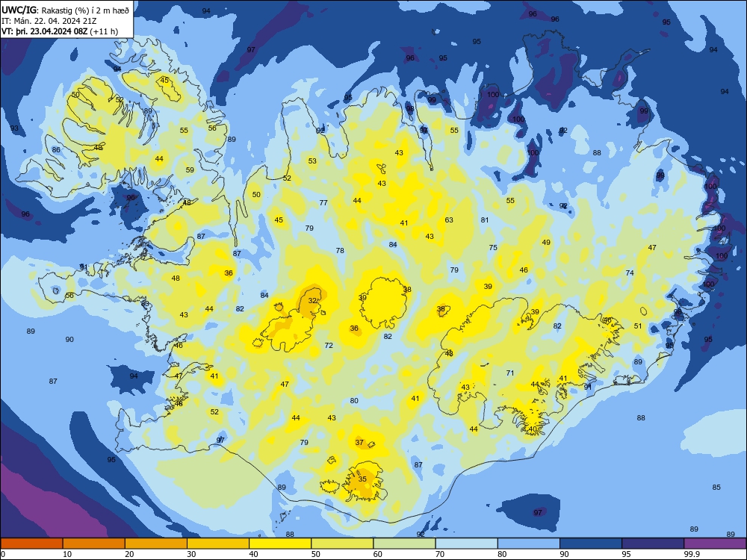Click the map humidity value '72'
747x560 pixels.
click(x=329, y=345)
